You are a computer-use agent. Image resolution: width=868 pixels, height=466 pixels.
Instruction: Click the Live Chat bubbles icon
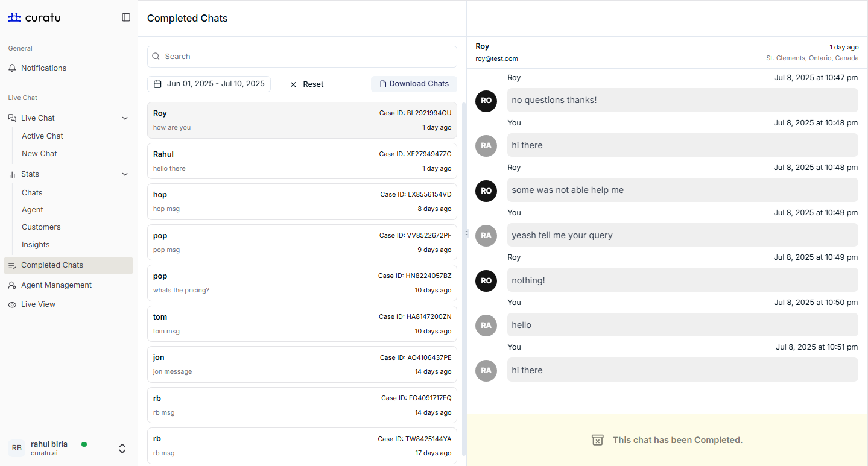[x=12, y=118]
